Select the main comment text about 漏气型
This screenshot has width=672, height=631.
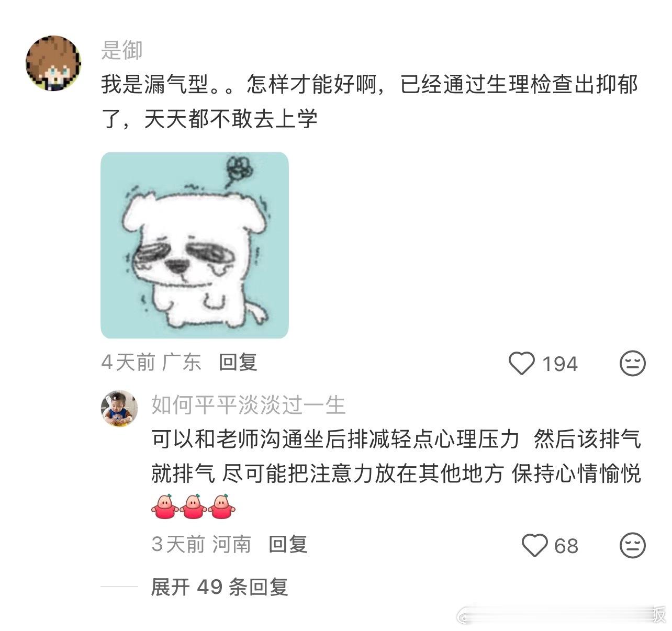pyautogui.click(x=369, y=102)
